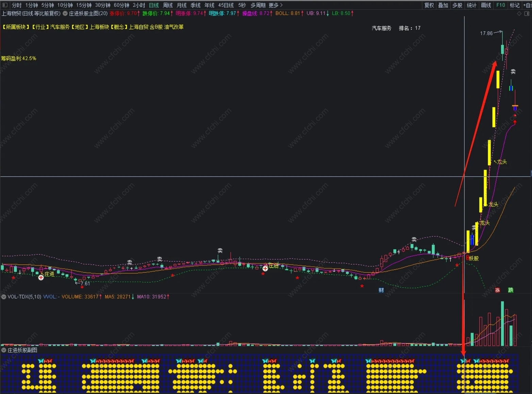The width and height of the screenshot is (532, 394).
Task: Switch to 分时 timeframe
Action: [x=17, y=5]
